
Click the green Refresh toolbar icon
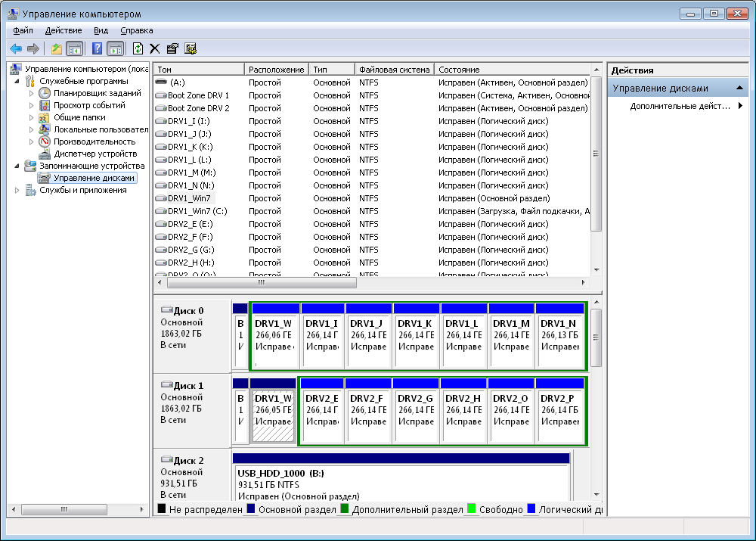click(x=138, y=48)
